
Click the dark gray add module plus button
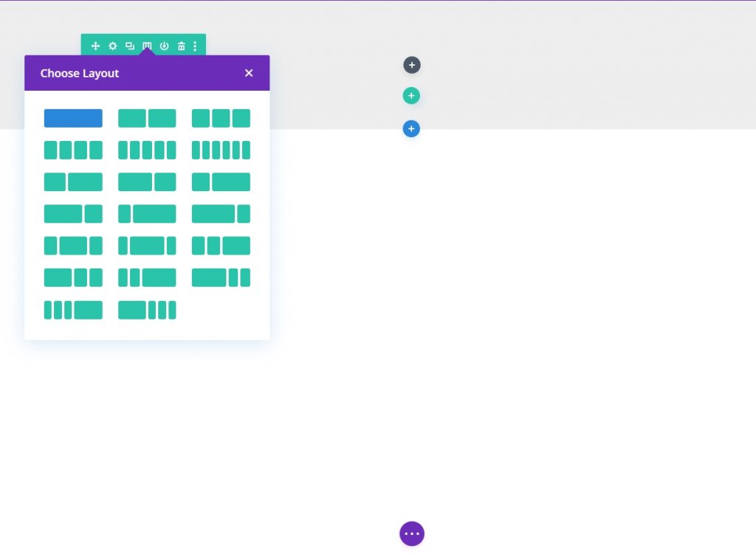point(412,65)
